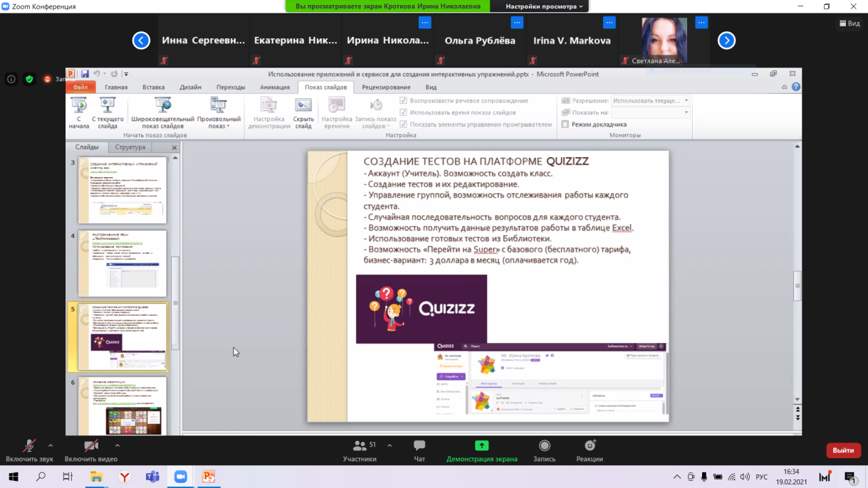Select slide 6 thumbnail
The image size is (868, 488).
[122, 405]
